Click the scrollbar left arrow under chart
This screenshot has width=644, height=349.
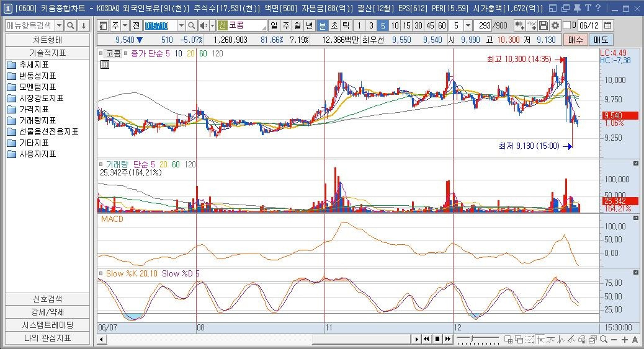(x=101, y=340)
